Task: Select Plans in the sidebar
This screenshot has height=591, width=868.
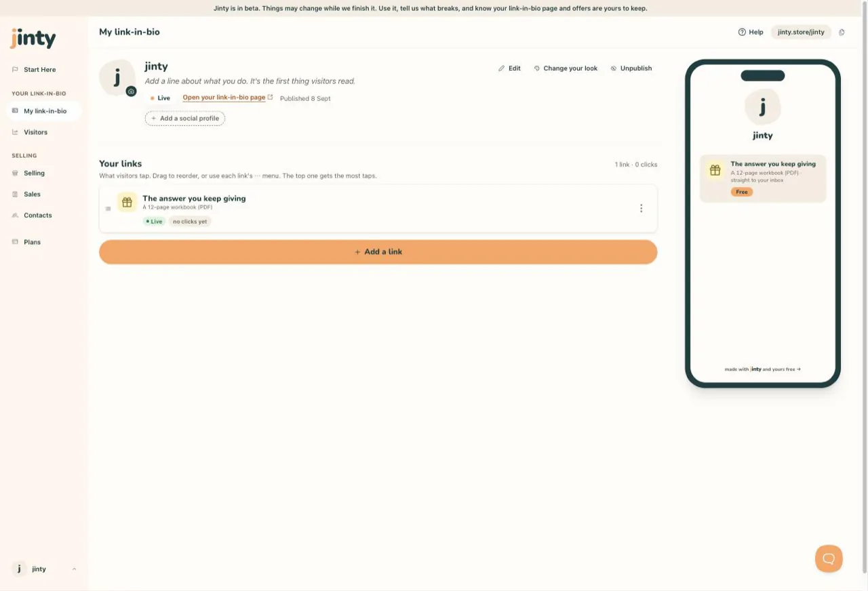Action: tap(32, 242)
